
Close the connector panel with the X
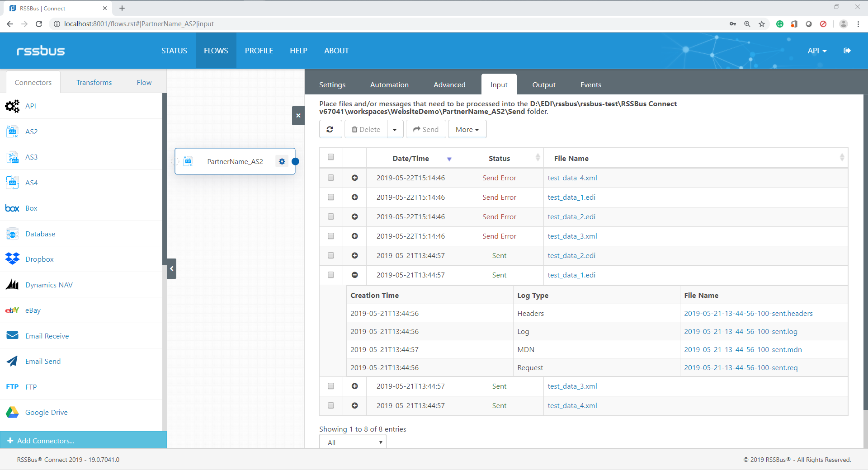tap(298, 116)
